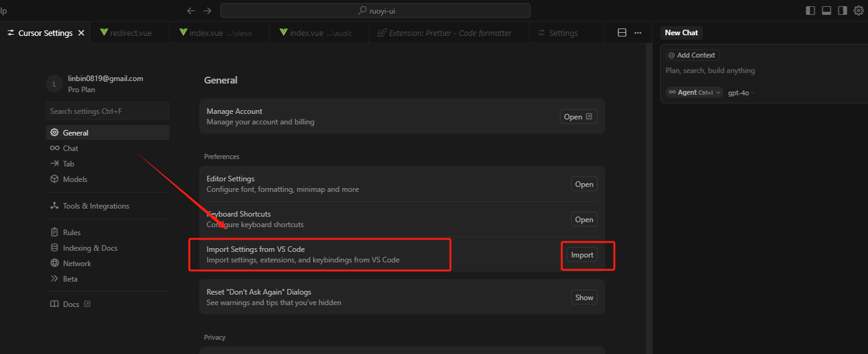The height and width of the screenshot is (354, 868).
Task: Click the account avatar L
Action: point(54,84)
